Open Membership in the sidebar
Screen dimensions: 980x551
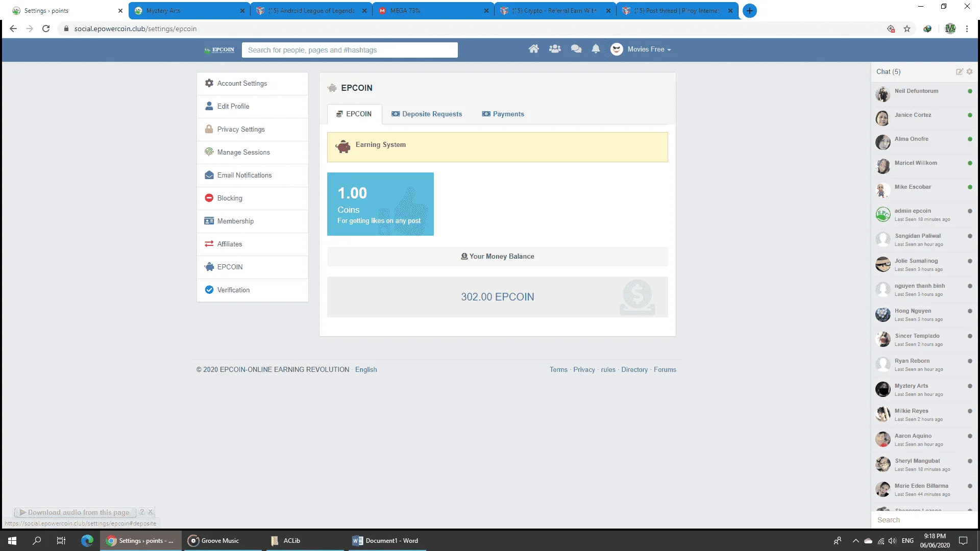point(253,221)
